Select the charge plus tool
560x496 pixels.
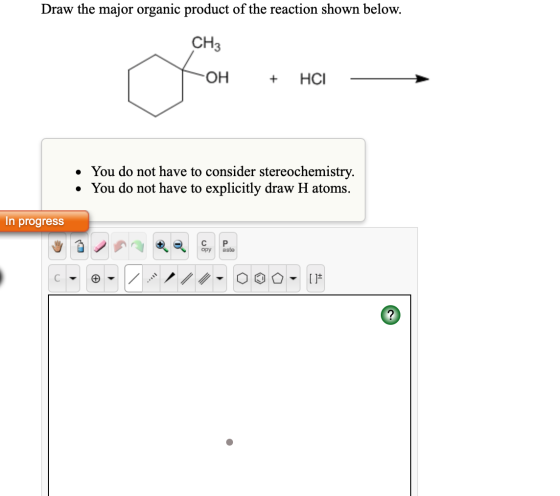coord(95,278)
